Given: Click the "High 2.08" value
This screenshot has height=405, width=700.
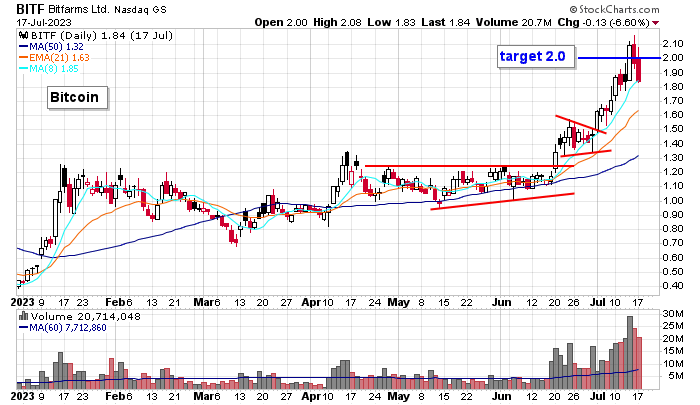Looking at the screenshot, I should pos(337,22).
